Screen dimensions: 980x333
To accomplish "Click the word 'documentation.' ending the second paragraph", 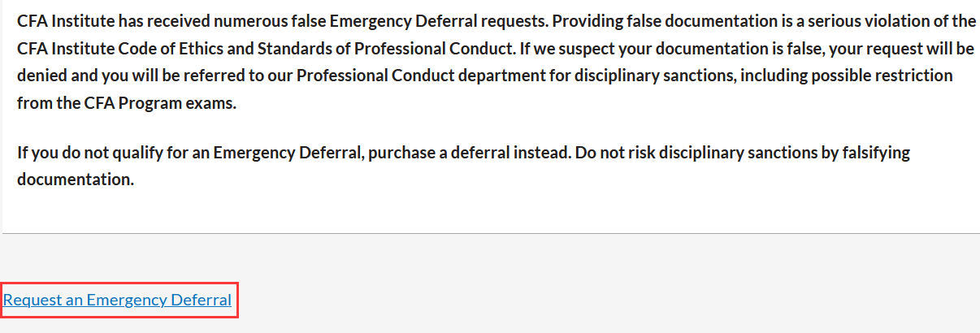I will coord(75,179).
